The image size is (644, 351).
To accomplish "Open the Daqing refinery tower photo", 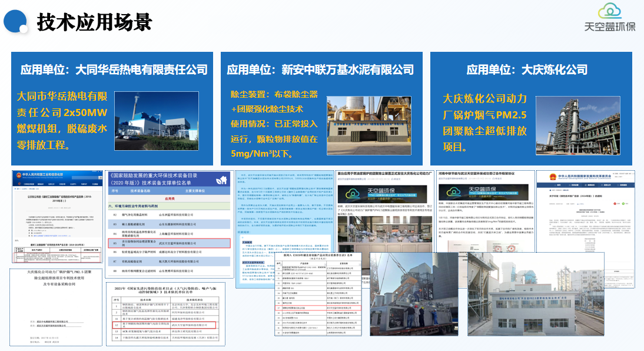I will coord(578,125).
